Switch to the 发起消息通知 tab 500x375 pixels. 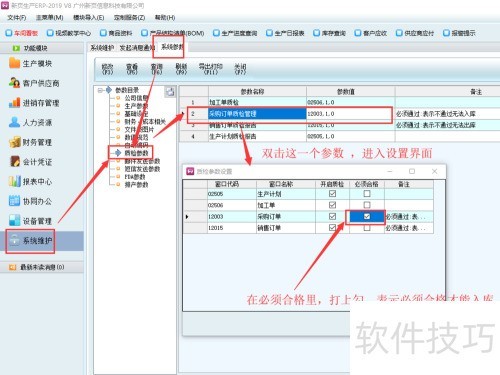click(137, 48)
